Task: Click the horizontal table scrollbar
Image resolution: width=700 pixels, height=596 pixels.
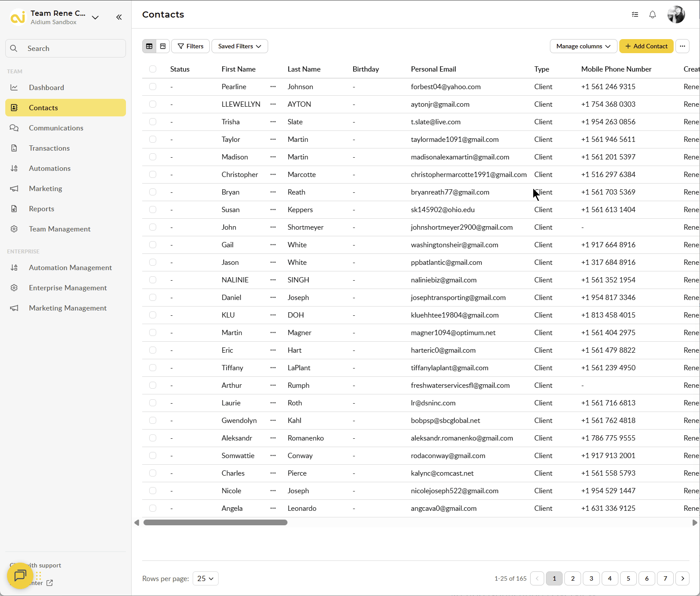Action: 215,523
